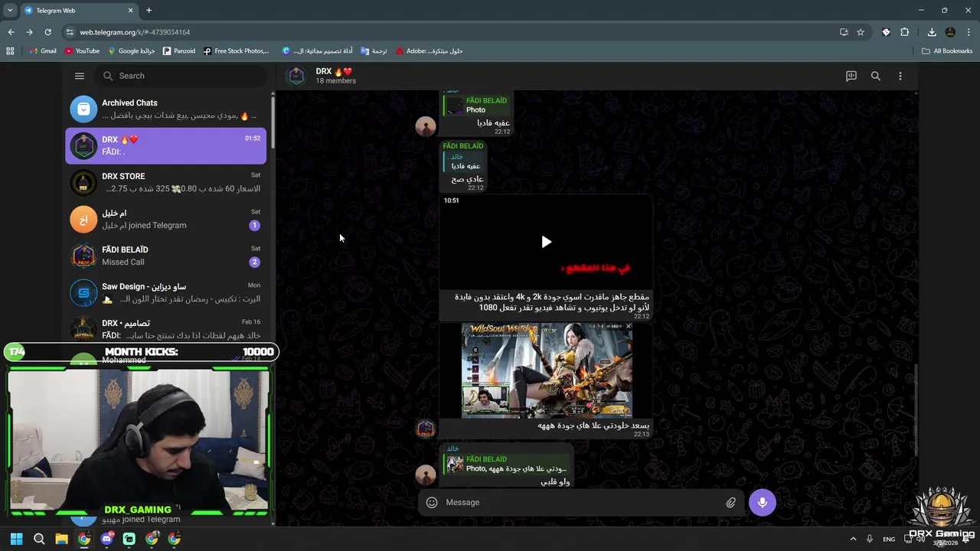Image resolution: width=980 pixels, height=551 pixels.
Task: Open Adobe bookmark
Action: pyautogui.click(x=429, y=51)
